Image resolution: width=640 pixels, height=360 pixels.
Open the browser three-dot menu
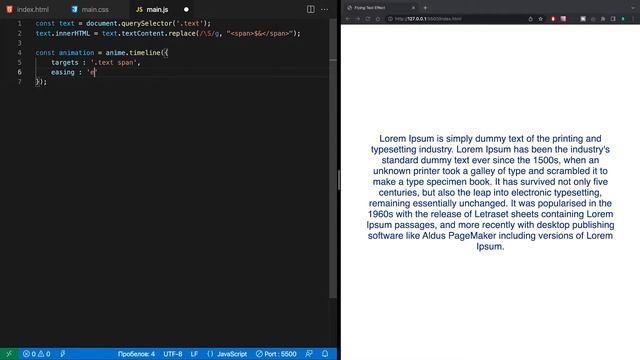[633, 19]
